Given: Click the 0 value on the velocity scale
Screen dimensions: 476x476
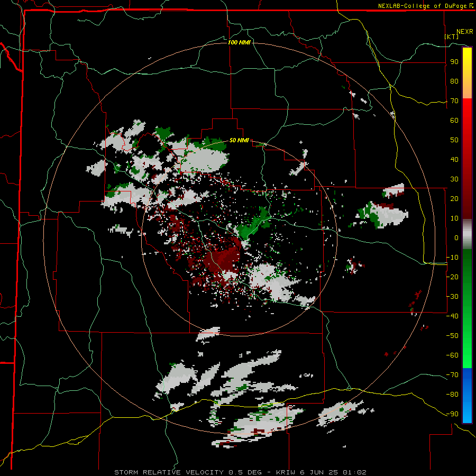Looking at the screenshot, I should point(456,238).
